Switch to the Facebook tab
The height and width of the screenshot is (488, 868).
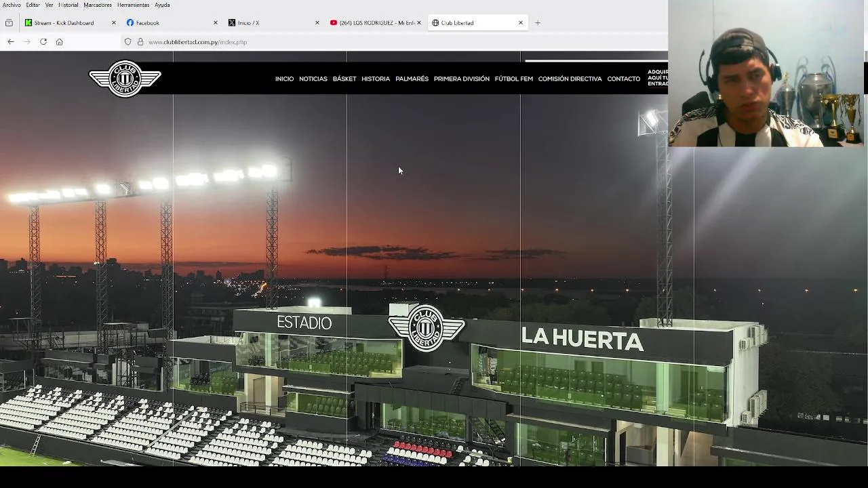click(172, 23)
